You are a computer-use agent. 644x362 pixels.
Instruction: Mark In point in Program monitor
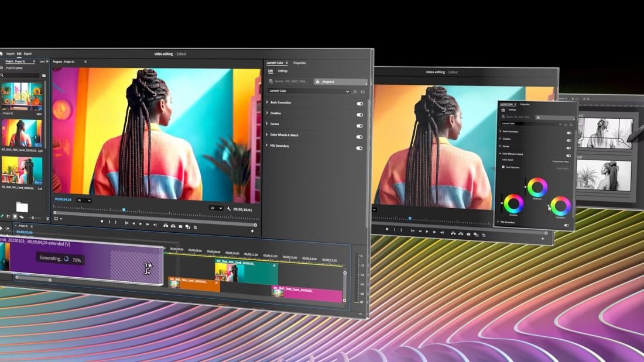click(x=109, y=222)
